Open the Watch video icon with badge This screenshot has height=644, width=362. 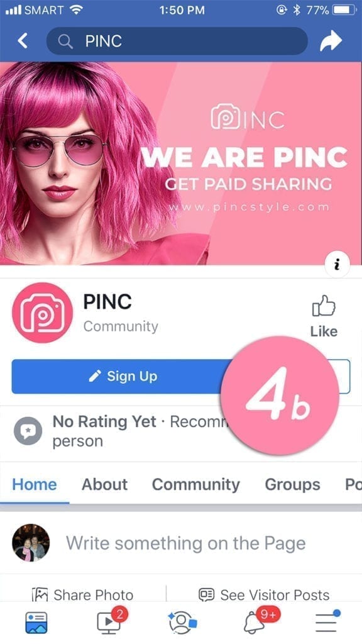(x=109, y=621)
